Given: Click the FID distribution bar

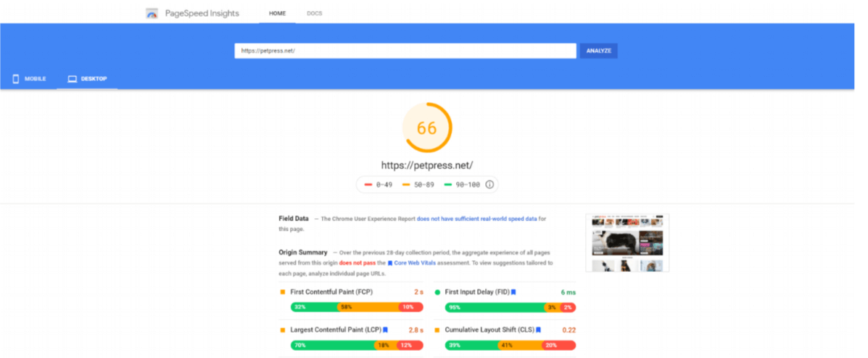Looking at the screenshot, I should (511, 307).
